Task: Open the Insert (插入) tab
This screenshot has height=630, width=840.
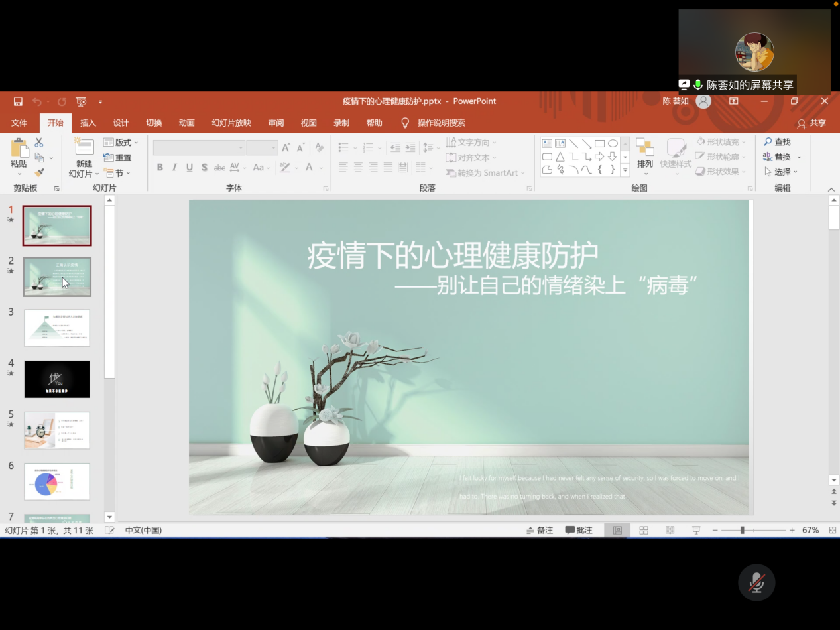Action: click(x=88, y=123)
